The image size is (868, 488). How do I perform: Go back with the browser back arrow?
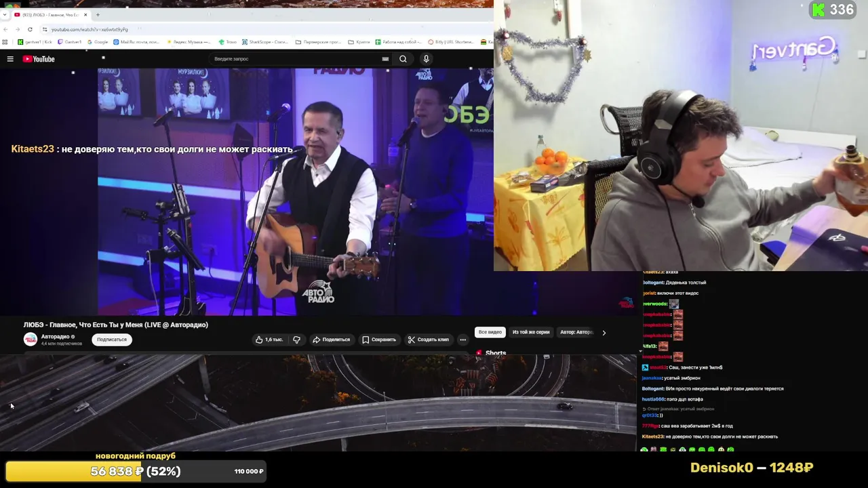[6, 29]
